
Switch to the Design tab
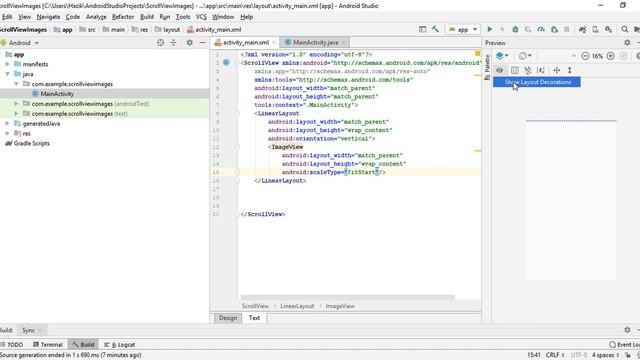point(227,318)
